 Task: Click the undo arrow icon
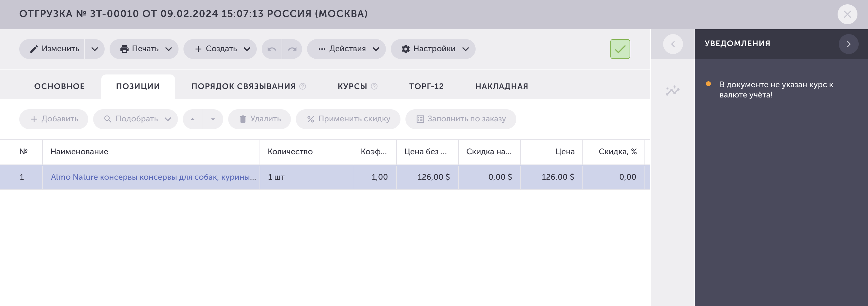click(x=272, y=49)
